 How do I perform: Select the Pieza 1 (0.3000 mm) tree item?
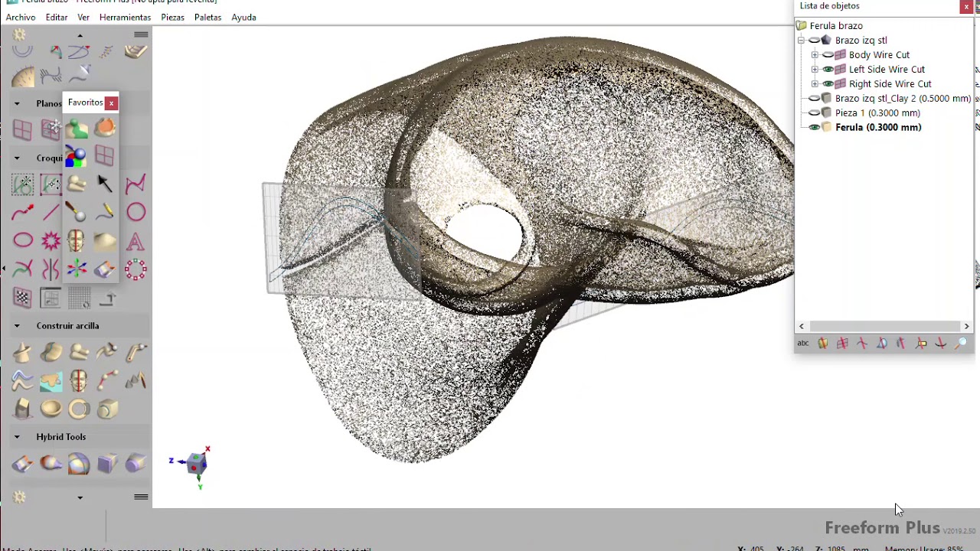click(877, 113)
